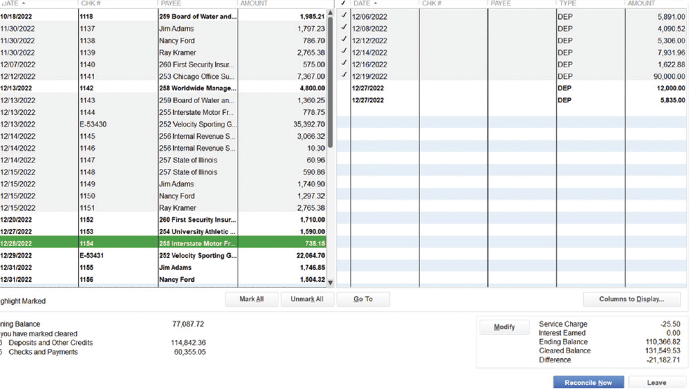Screen dimensions: 690x389
Task: Click the Reconcile Now button
Action: click(x=588, y=382)
